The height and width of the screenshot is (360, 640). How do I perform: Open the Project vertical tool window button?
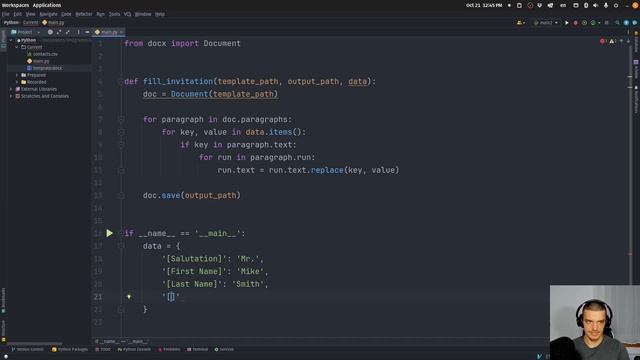(x=3, y=40)
